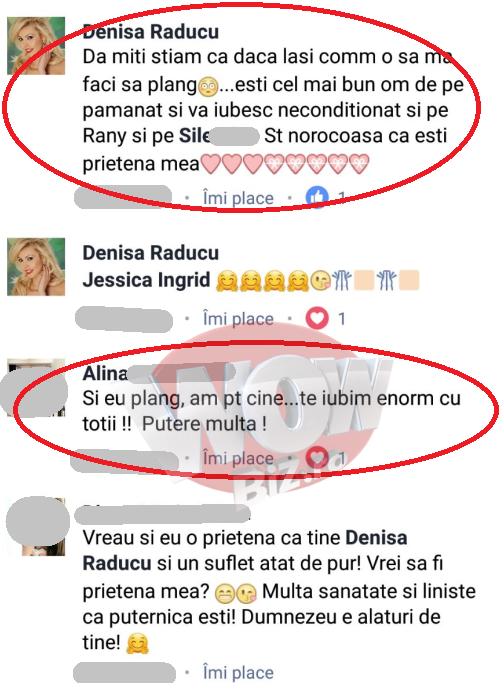Click the blue thumbs-up reaction icon
Image resolution: width=503 pixels, height=683 pixels.
(x=317, y=197)
